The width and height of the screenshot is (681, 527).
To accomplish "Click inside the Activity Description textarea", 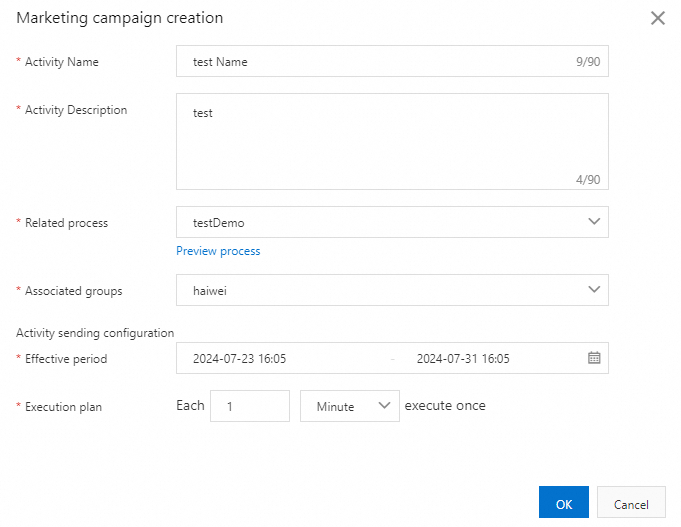I will pos(390,140).
